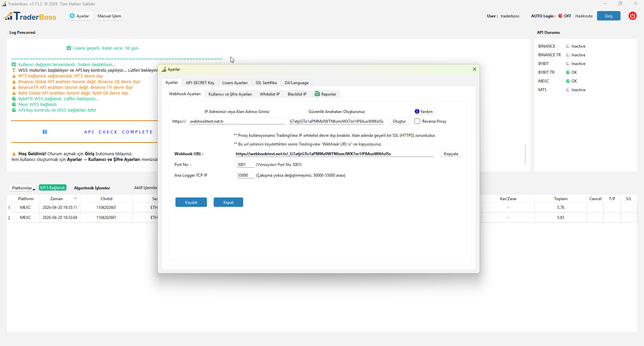Click the Ayarlar dialog title icon
Viewport: 644px width, 346px height.
tap(164, 69)
